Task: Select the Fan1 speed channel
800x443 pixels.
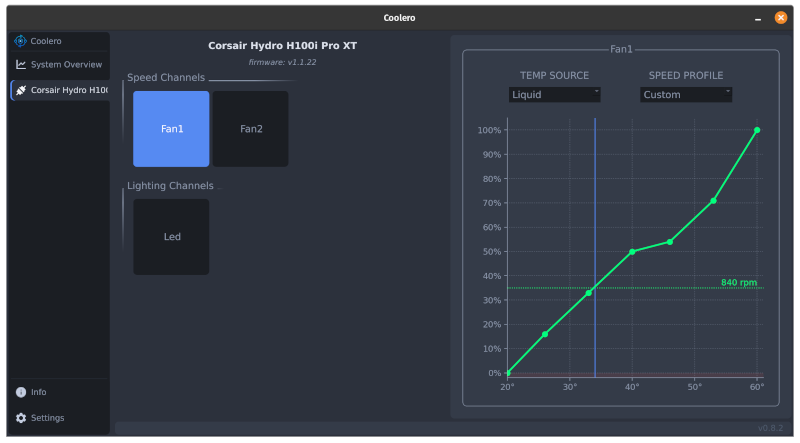Action: tap(171, 129)
